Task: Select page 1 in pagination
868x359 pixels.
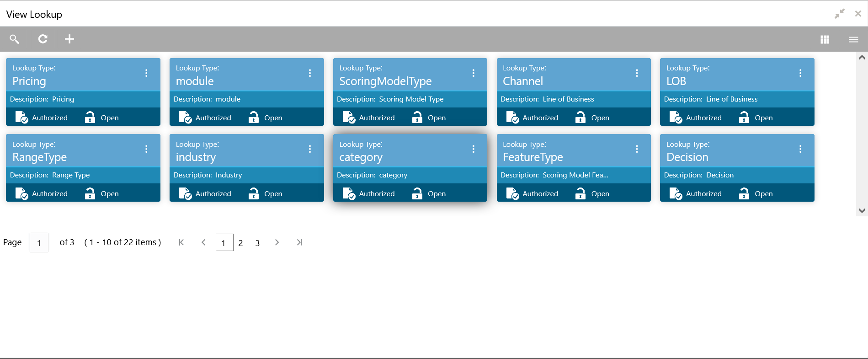Action: pyautogui.click(x=224, y=242)
